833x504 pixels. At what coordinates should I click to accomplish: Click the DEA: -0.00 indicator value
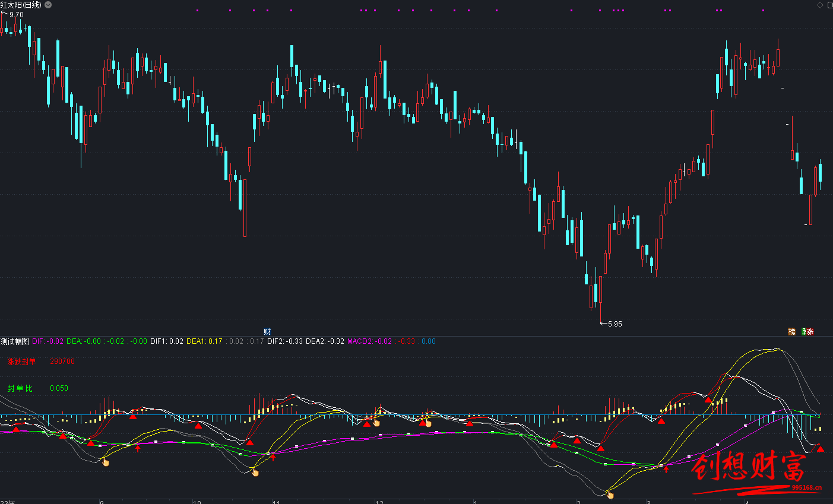[x=84, y=341]
